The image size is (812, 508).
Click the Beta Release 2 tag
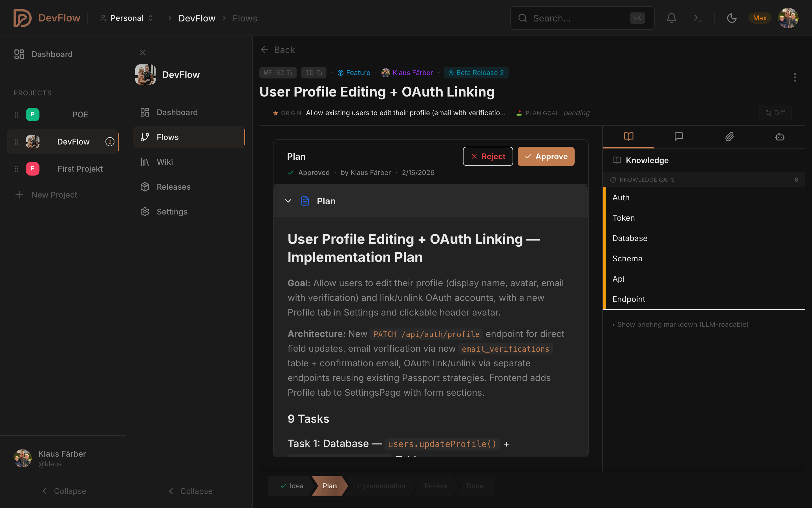[x=476, y=73]
